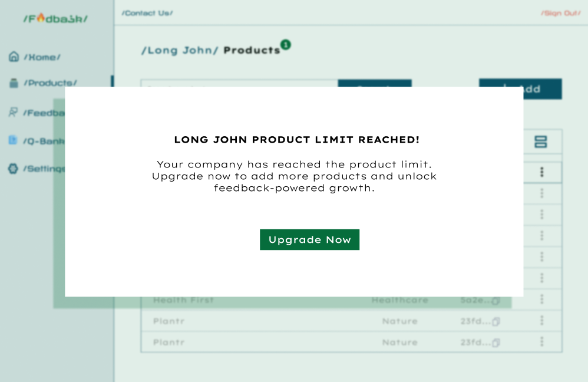Open the three-dot menu for Health First
Viewport: 588px width, 382px height.
coord(541,299)
